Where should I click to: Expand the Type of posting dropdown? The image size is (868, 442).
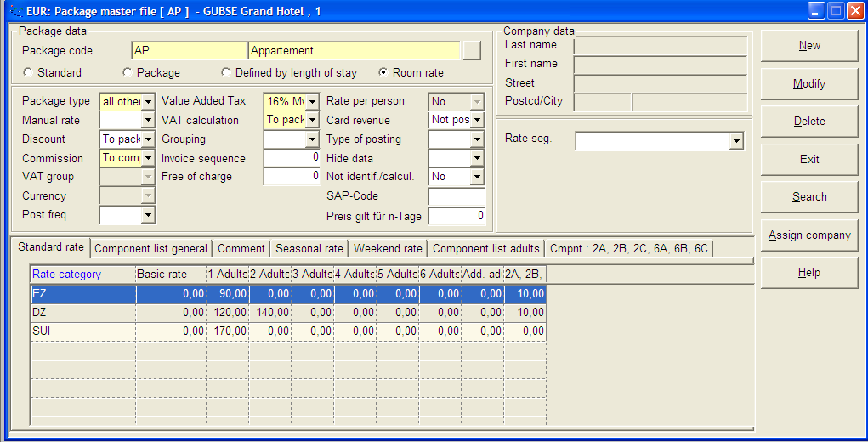pyautogui.click(x=477, y=139)
